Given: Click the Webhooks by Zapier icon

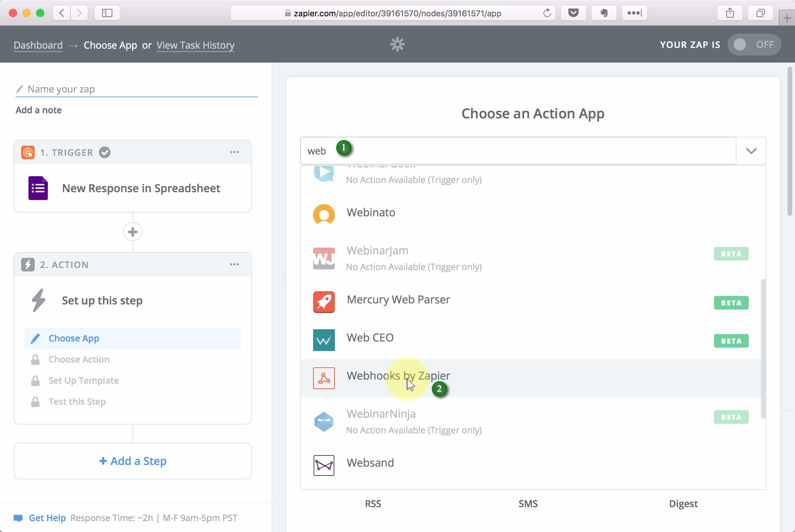Looking at the screenshot, I should tap(324, 378).
